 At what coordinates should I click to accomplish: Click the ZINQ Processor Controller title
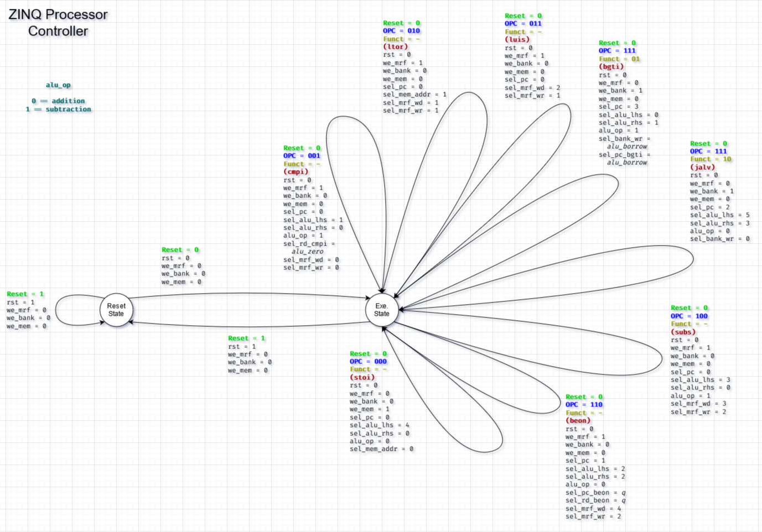(58, 23)
